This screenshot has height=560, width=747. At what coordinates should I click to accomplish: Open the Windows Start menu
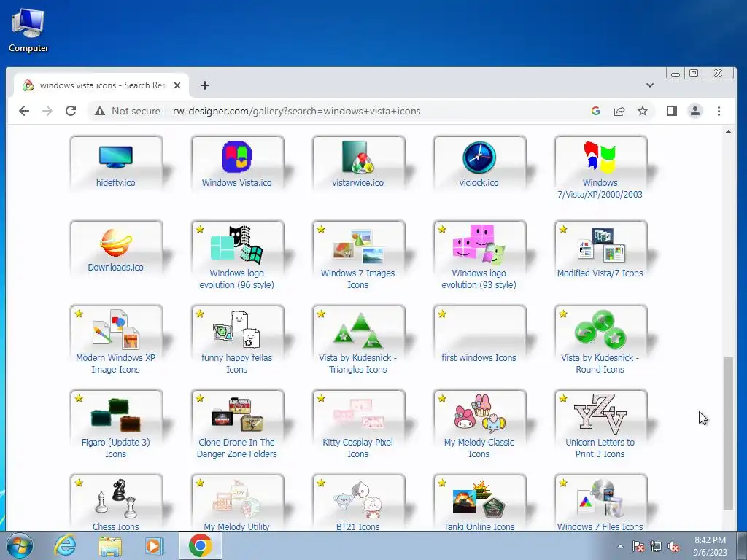coord(20,545)
